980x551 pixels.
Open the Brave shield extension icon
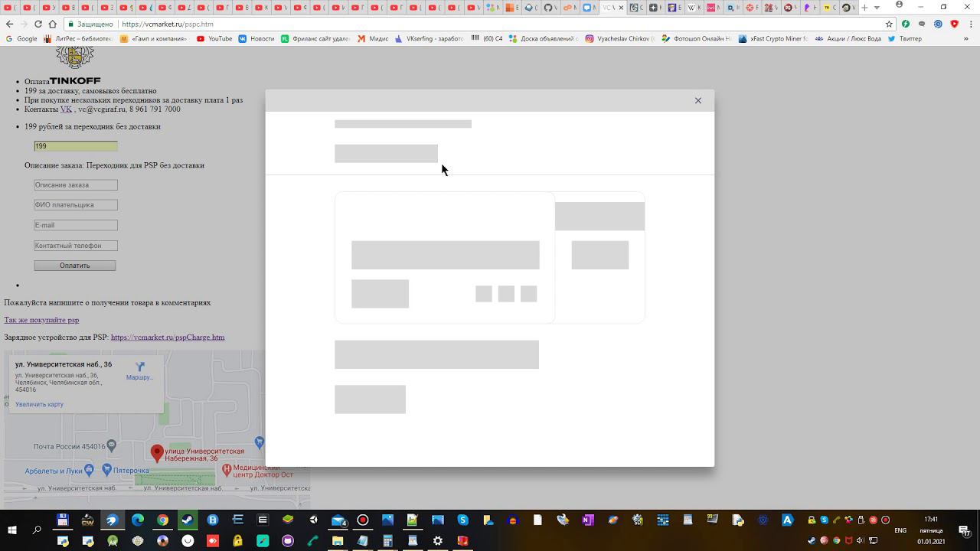point(954,24)
